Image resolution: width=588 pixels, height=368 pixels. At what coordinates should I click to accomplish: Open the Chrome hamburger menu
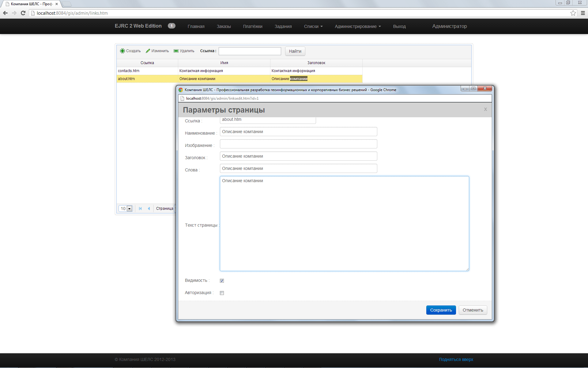583,13
